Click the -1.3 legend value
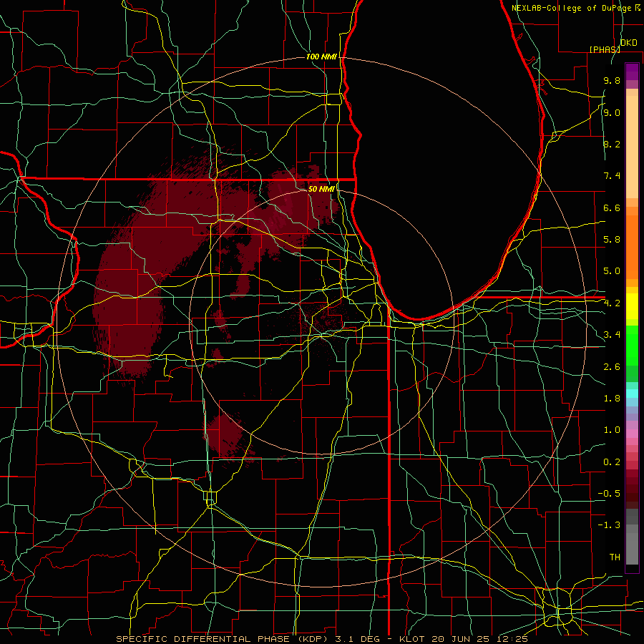The height and width of the screenshot is (644, 644). tap(609, 525)
